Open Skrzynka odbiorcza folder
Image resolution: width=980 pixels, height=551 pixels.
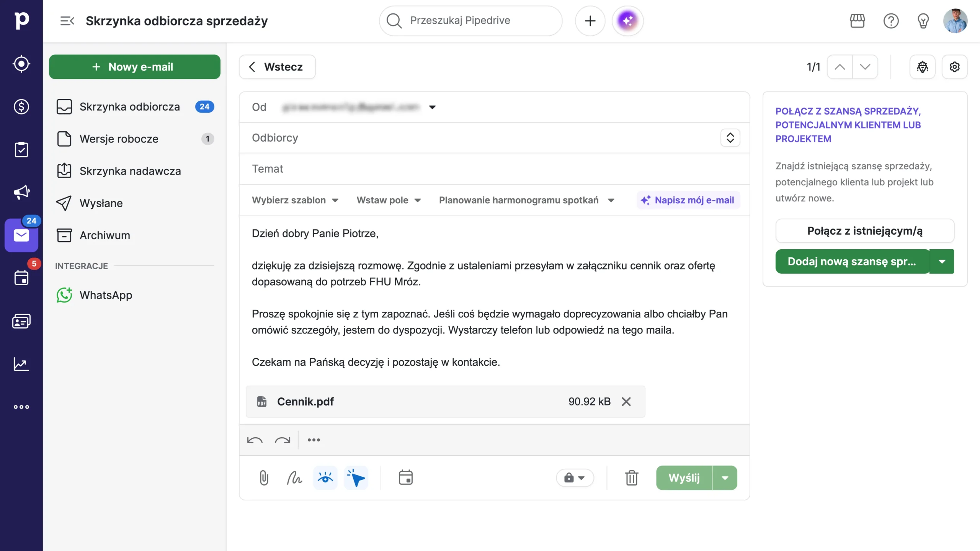[x=135, y=107]
